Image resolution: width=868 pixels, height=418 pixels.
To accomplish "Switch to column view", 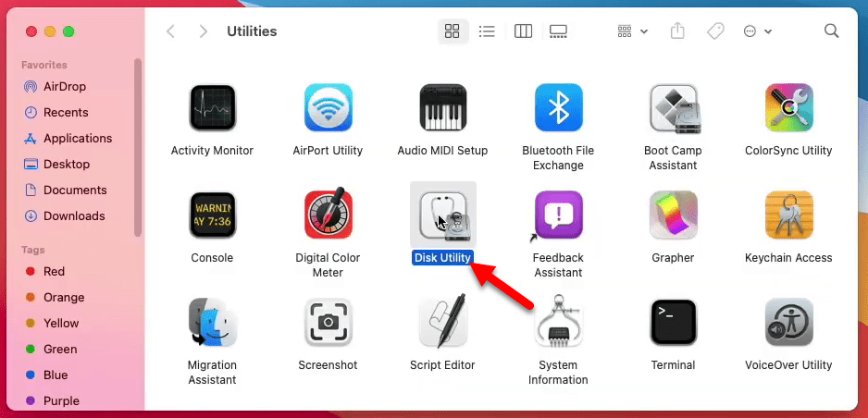I will tap(523, 31).
